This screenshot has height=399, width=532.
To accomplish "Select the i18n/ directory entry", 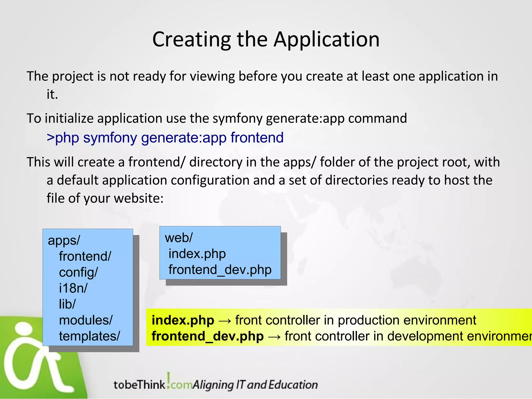I will click(x=73, y=288).
